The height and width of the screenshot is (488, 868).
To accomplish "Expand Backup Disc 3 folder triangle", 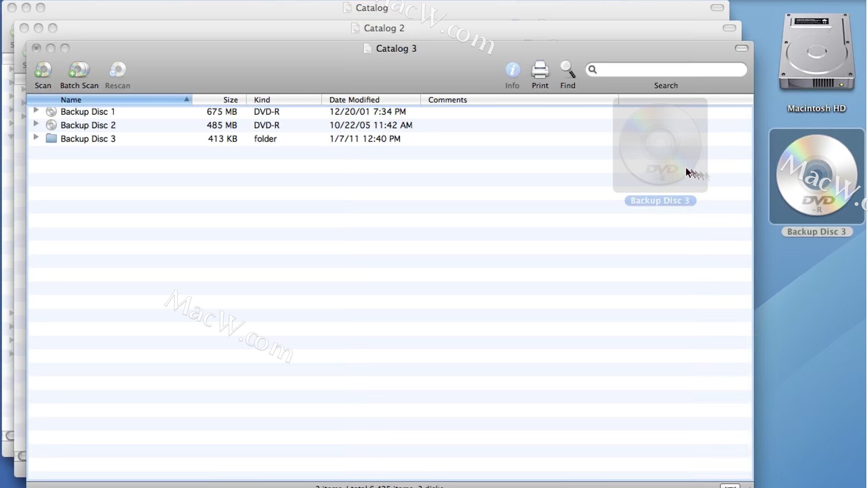I will pos(36,137).
